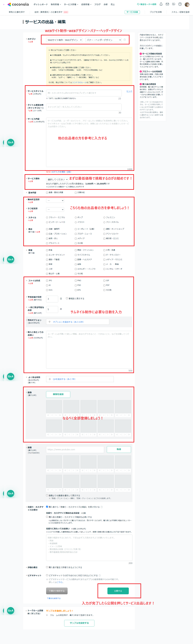Click the info icon beside video chat checkbox
The image size is (193, 644).
[x=100, y=575]
